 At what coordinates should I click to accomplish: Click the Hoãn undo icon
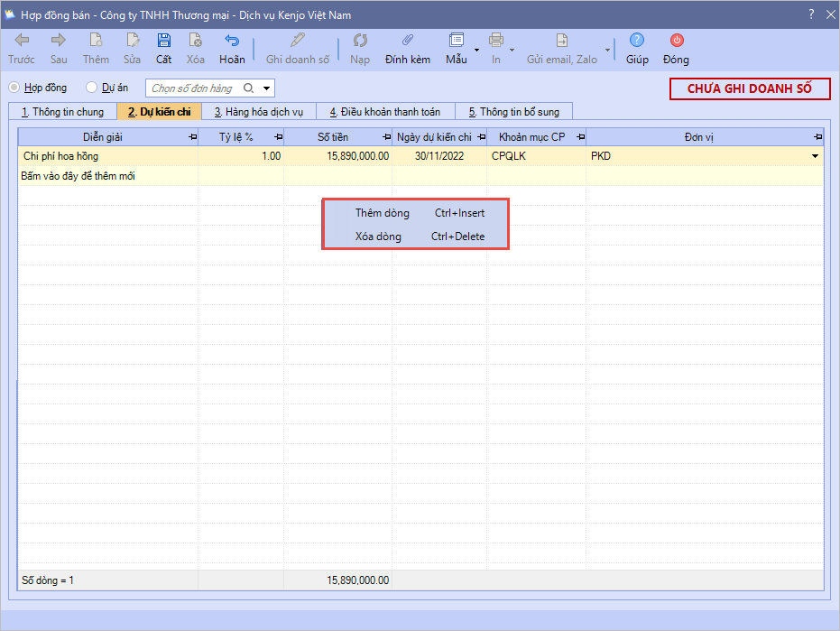tap(232, 41)
